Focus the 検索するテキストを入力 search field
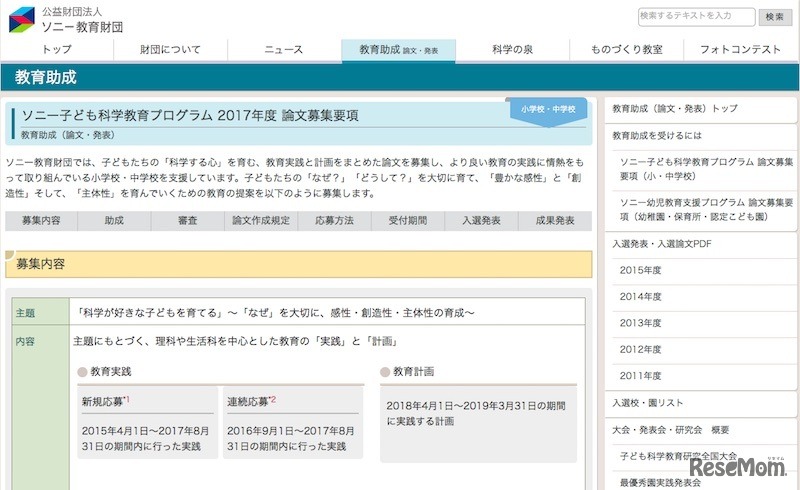 point(696,16)
